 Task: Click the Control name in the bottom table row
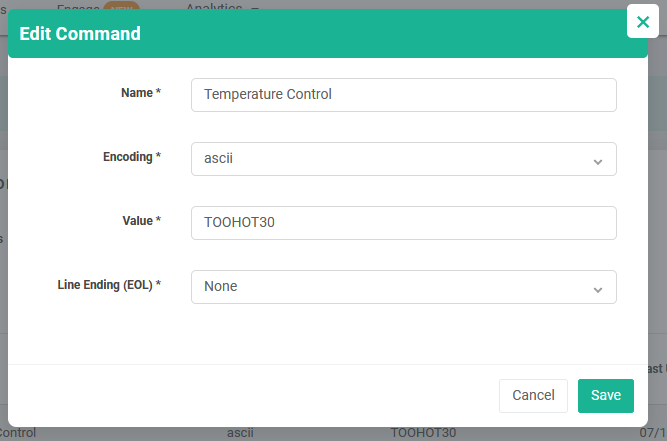point(18,433)
